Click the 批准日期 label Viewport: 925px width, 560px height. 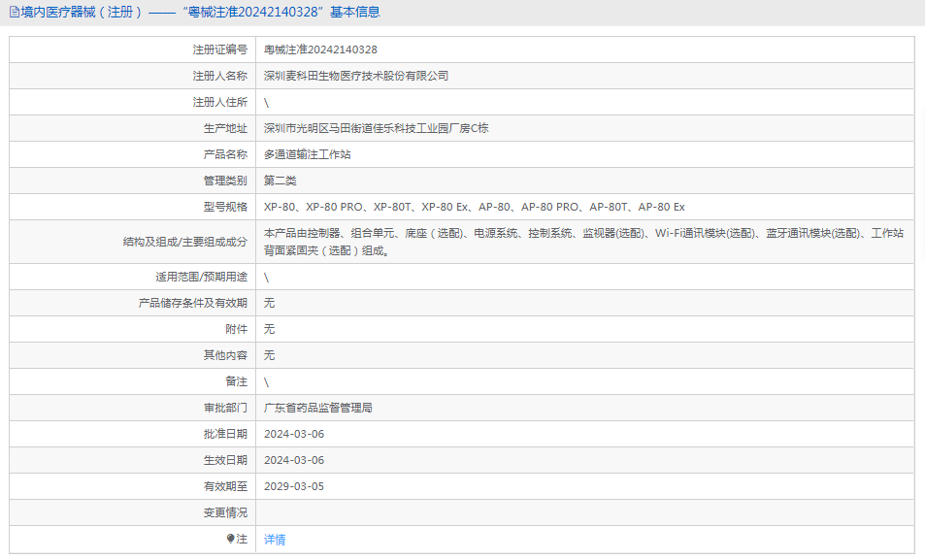[x=225, y=434]
